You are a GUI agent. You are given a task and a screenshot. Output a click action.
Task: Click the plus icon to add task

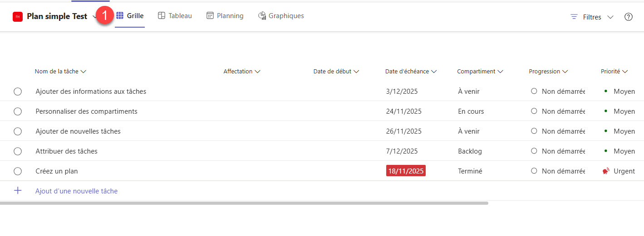[18, 191]
